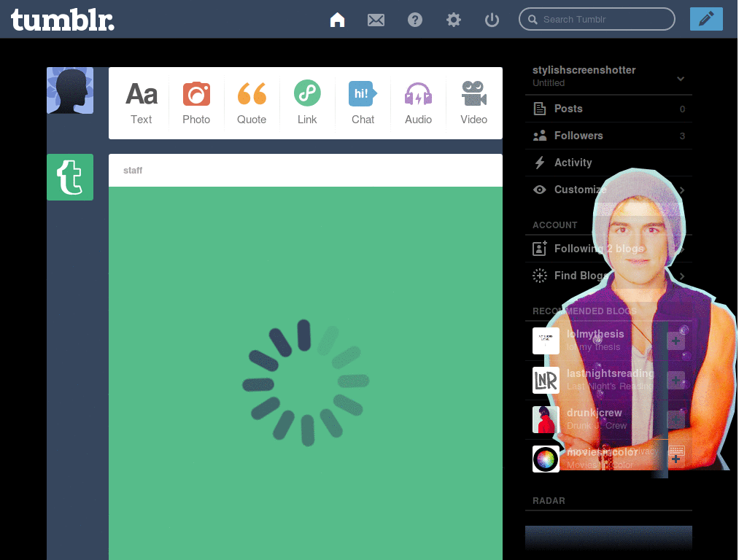The image size is (747, 560).
Task: Open the staff blog name link
Action: (133, 171)
